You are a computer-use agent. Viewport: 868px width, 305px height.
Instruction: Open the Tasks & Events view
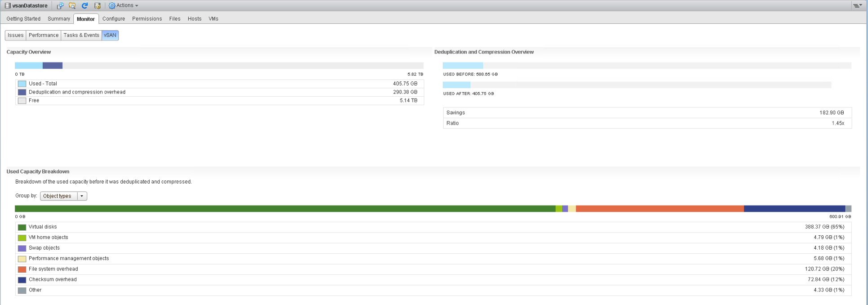pyautogui.click(x=81, y=35)
